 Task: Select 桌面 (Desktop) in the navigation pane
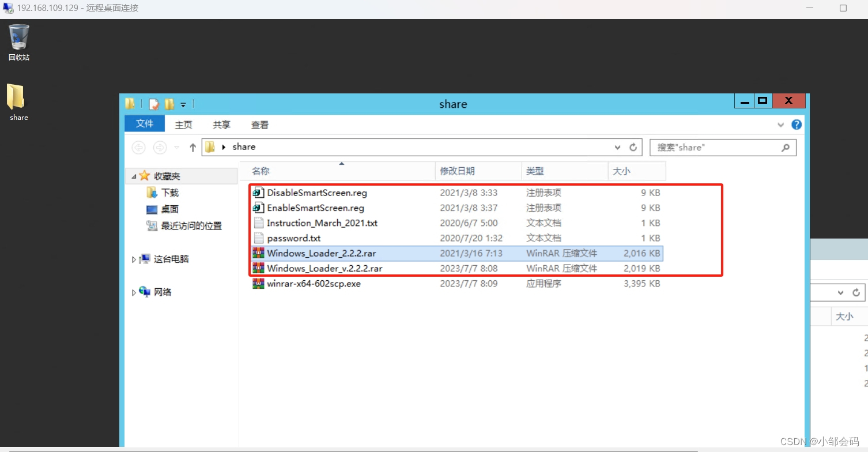coord(170,209)
